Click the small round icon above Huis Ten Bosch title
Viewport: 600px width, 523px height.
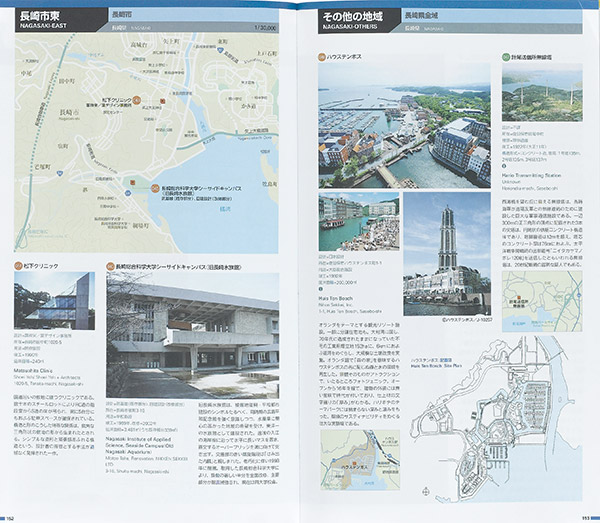[x=321, y=289]
